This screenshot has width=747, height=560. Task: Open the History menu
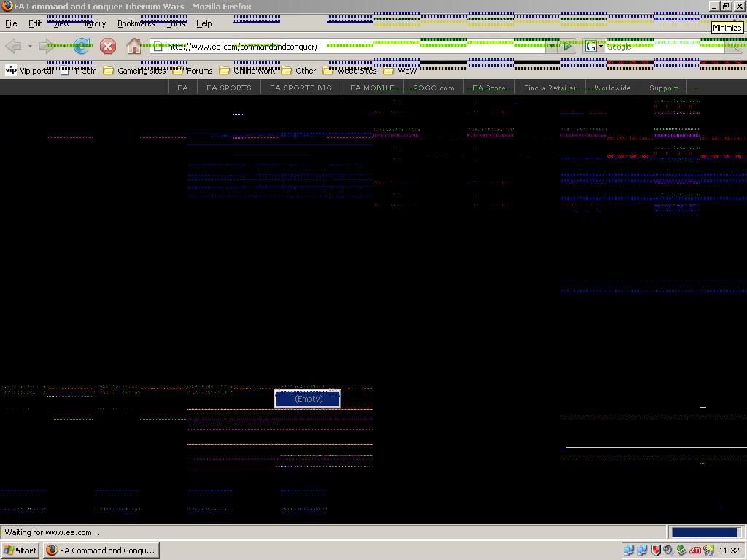point(93,23)
